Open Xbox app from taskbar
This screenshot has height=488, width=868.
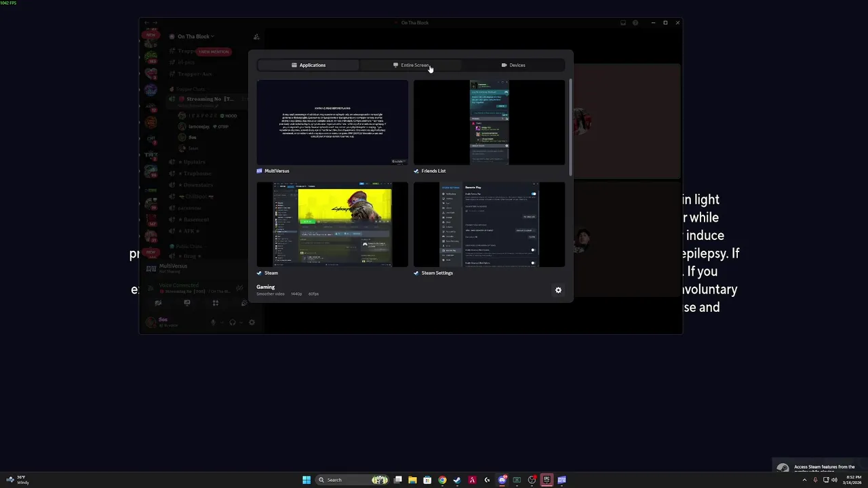pos(517,480)
